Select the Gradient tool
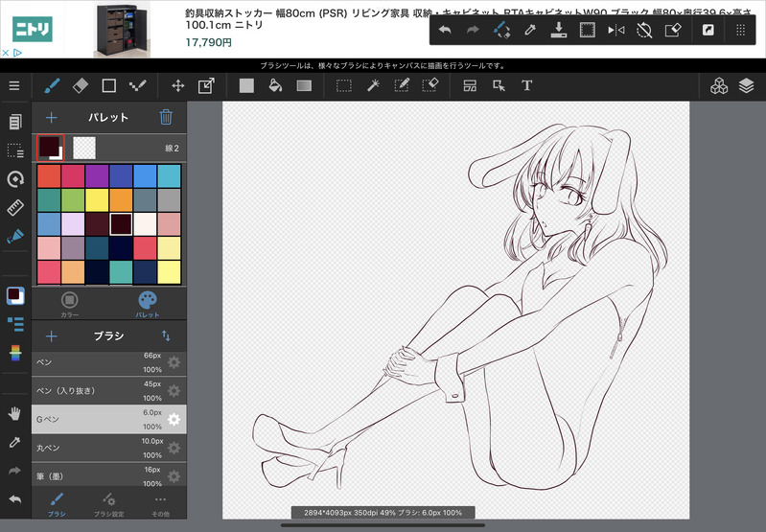The image size is (766, 532). pos(304,86)
